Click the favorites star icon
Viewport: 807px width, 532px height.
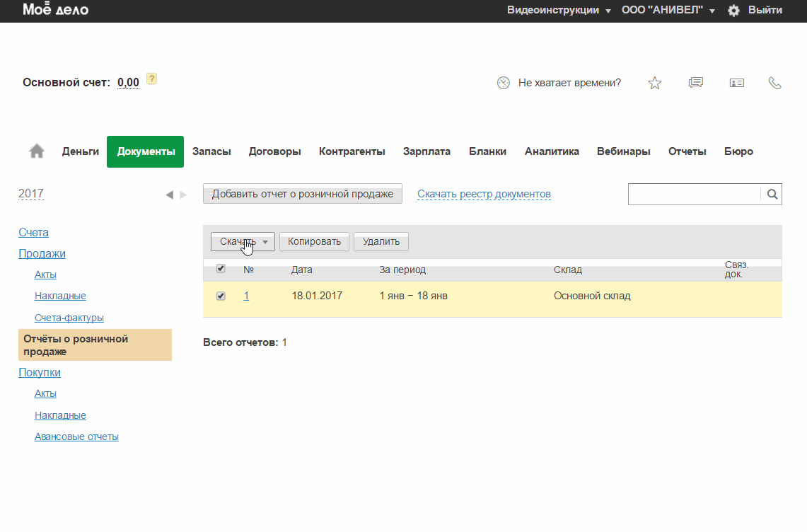(x=655, y=83)
